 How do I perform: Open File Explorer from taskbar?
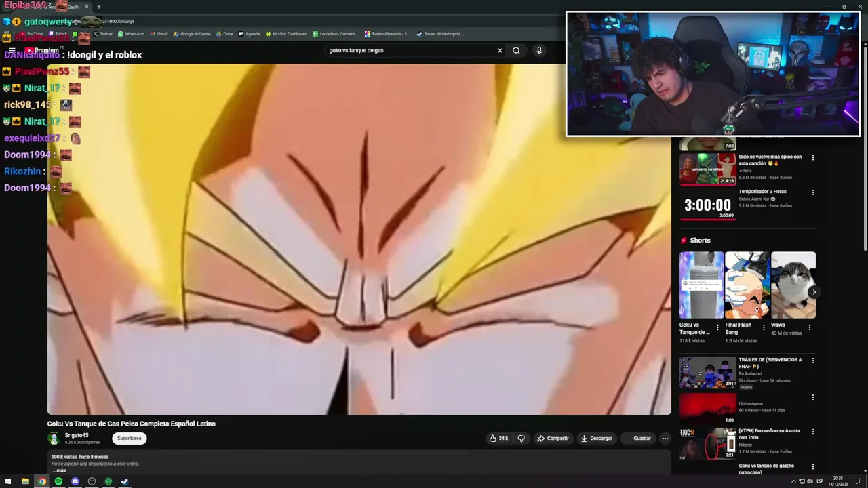click(25, 481)
